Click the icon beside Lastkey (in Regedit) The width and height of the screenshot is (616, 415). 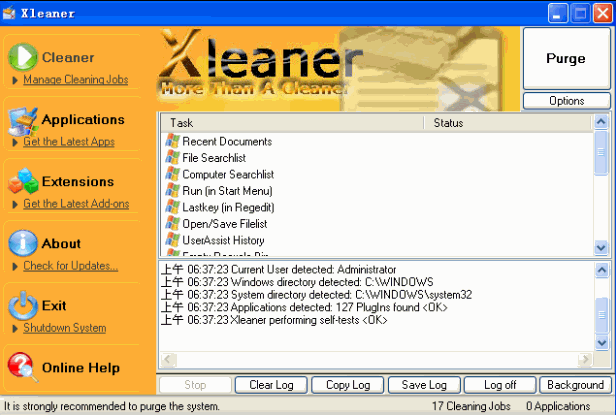pyautogui.click(x=172, y=207)
